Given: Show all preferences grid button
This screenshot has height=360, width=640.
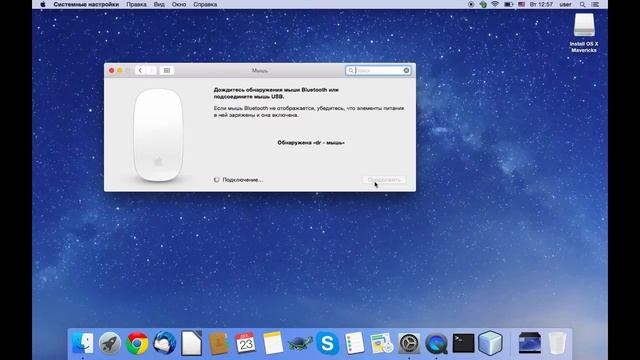Looking at the screenshot, I should (167, 71).
